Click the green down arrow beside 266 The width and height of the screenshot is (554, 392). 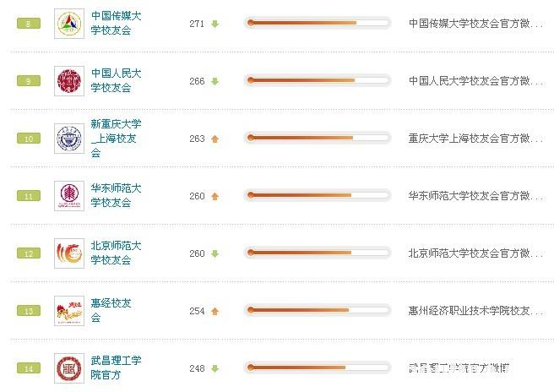click(215, 82)
